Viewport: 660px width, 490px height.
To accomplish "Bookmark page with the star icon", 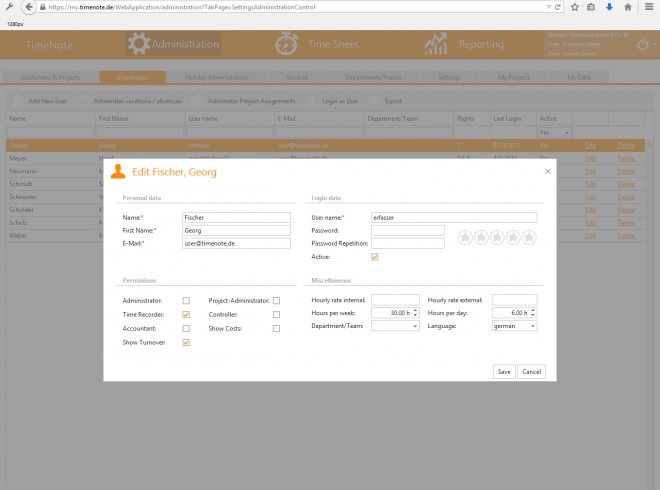I will point(575,7).
